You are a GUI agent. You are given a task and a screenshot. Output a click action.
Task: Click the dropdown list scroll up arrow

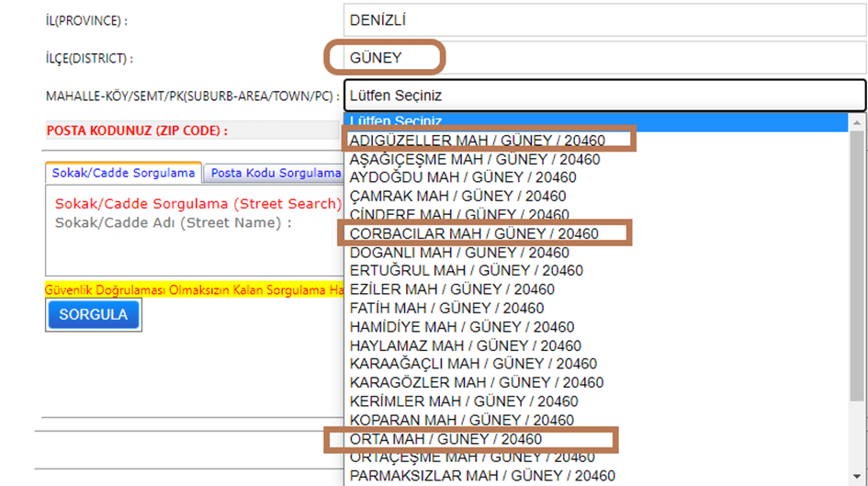click(857, 122)
